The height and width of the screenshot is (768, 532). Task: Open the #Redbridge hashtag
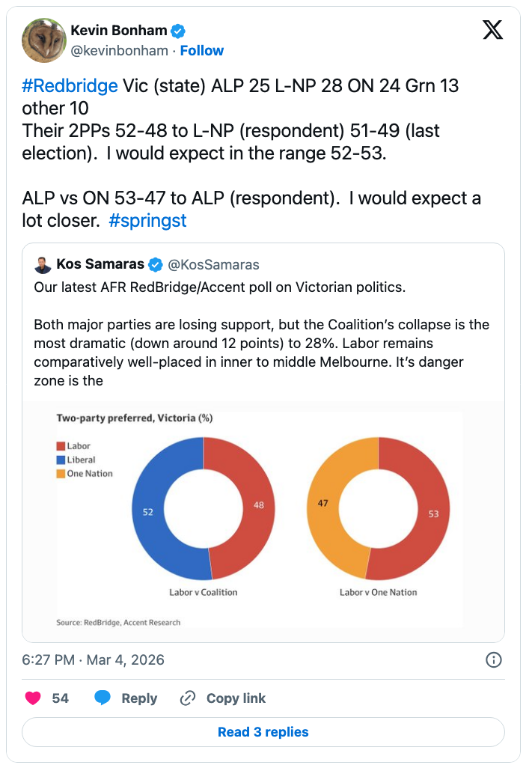[70, 85]
